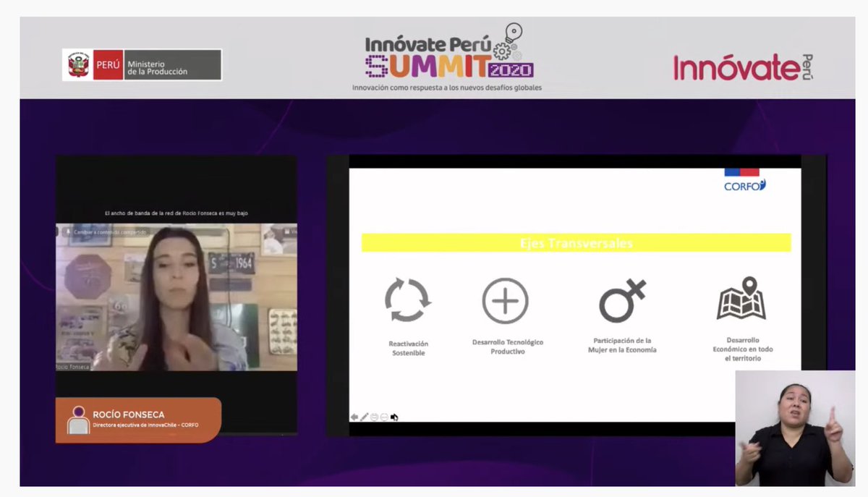Click the 'Desarrollo Tecnológico Productivo' label
868x497 pixels.
(507, 347)
